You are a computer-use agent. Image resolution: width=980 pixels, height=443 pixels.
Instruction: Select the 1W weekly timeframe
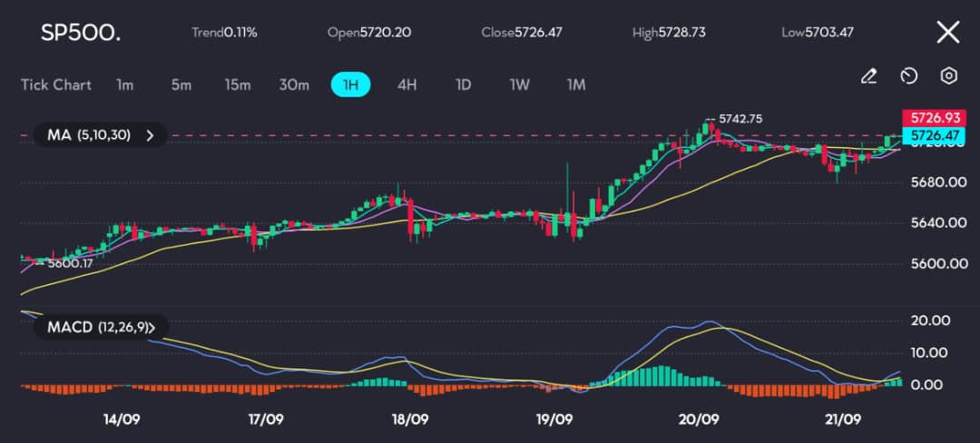519,85
